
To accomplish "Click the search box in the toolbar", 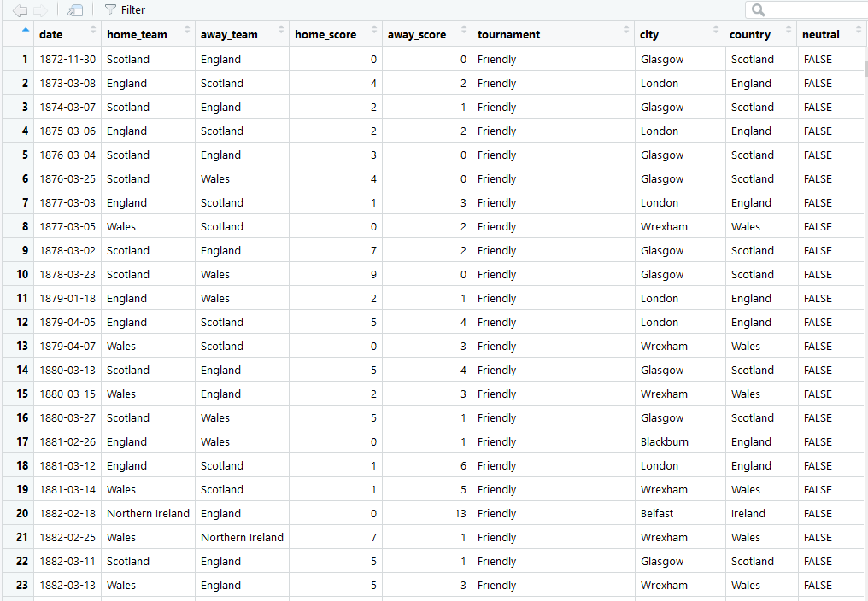I will point(807,10).
